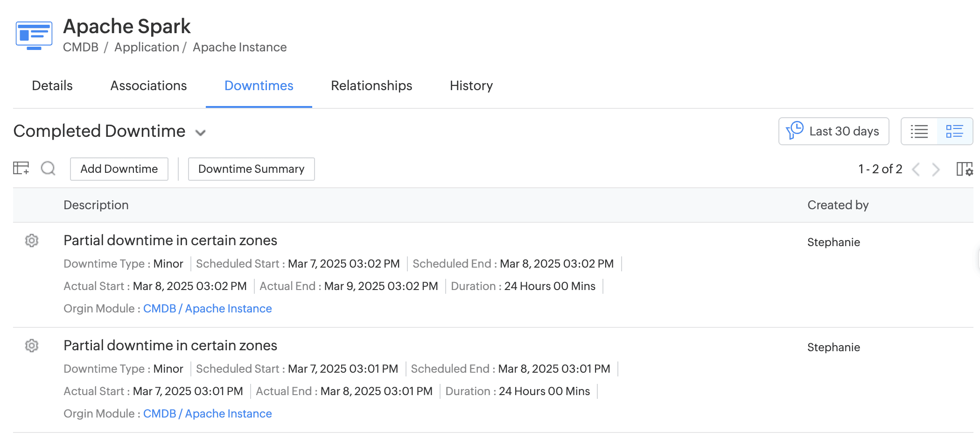Sort by the Description column header
This screenshot has width=980, height=439.
point(96,205)
